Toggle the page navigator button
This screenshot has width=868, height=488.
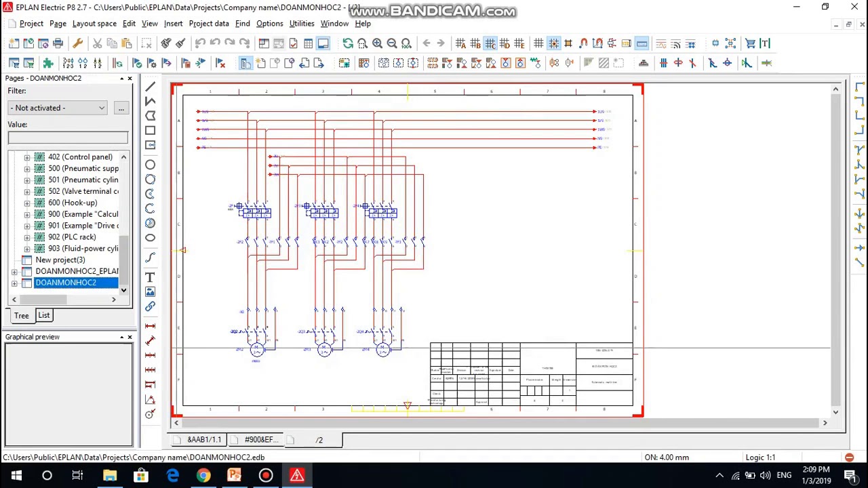pyautogui.click(x=245, y=63)
